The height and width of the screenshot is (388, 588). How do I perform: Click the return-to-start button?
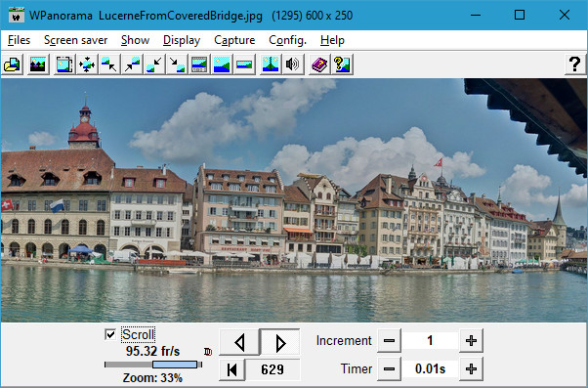coord(232,369)
